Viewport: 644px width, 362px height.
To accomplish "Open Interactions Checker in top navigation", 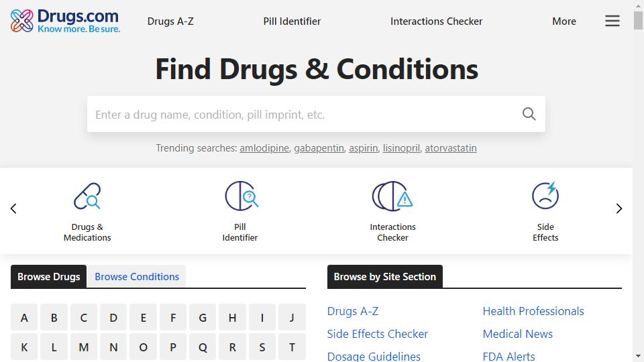I will click(436, 21).
